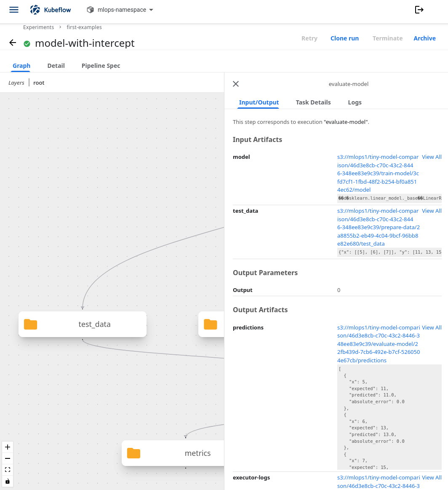Open the executor-logs s3 link
Image resolution: width=448 pixels, height=490 pixels.
[x=379, y=482]
